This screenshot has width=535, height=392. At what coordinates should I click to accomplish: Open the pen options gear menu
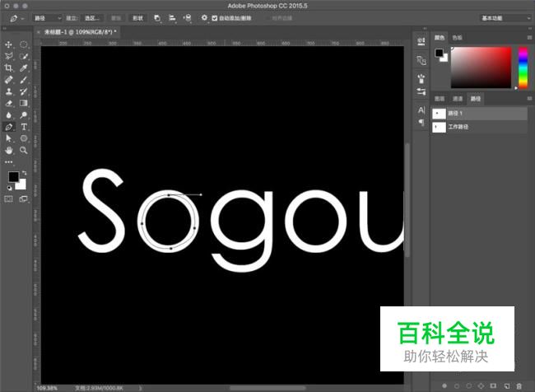[x=204, y=18]
